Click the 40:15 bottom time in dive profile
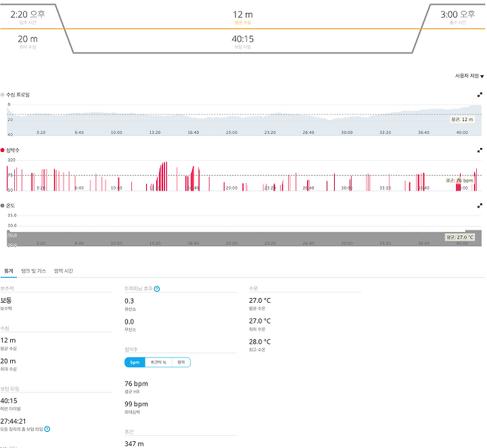The image size is (487, 448). (243, 39)
